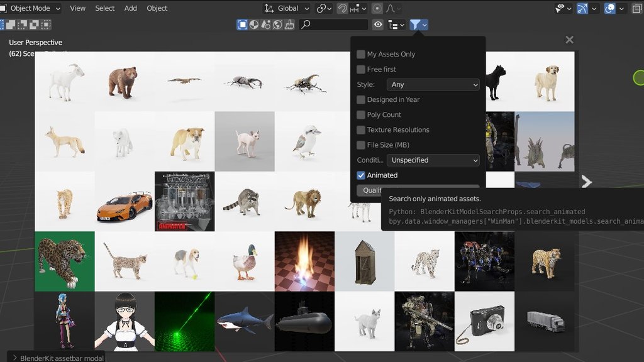Toggle the snapping magnet icon
The width and height of the screenshot is (644, 362).
point(342,8)
